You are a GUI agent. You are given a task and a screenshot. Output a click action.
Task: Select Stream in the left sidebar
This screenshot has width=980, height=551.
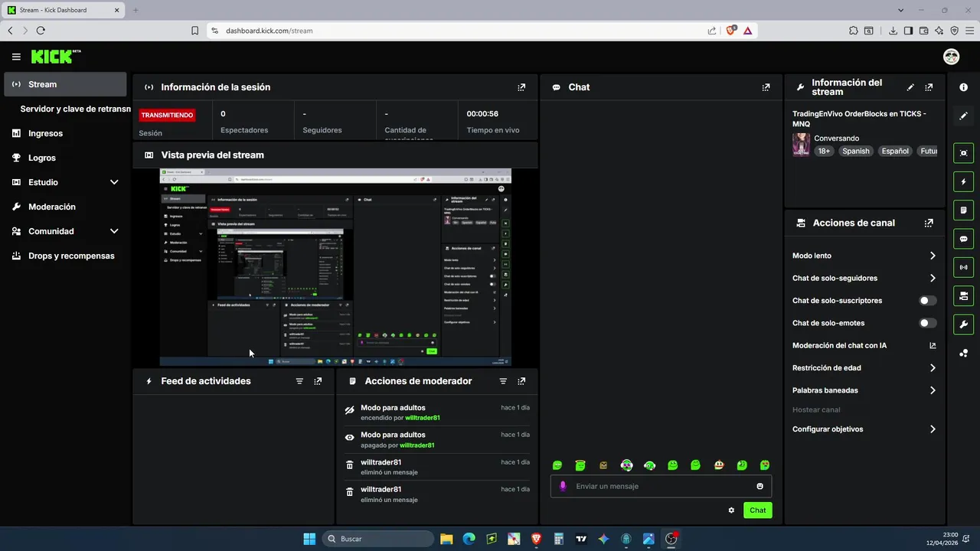pos(65,84)
